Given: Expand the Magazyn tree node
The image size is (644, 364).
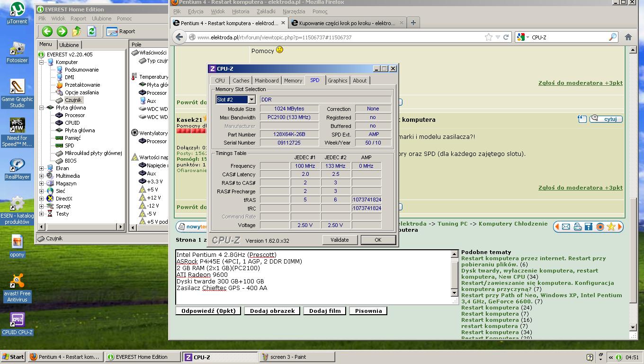Looking at the screenshot, I should click(x=42, y=183).
